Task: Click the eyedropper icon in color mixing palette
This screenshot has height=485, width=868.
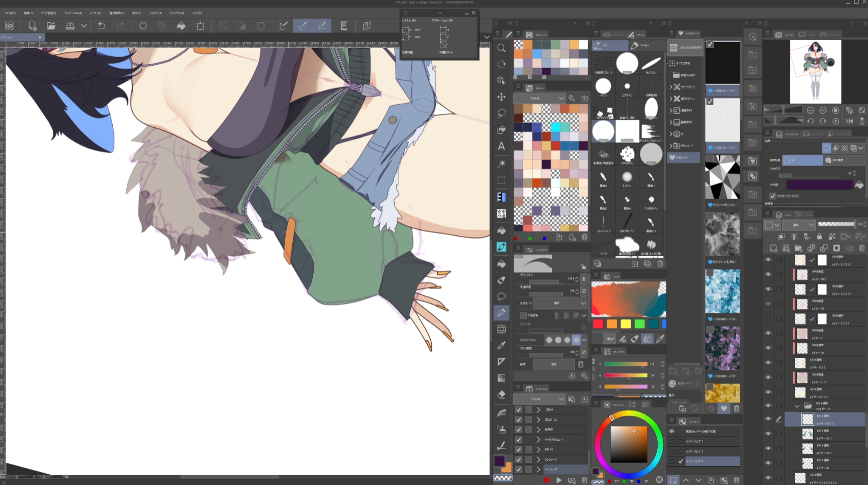Action: tap(660, 339)
